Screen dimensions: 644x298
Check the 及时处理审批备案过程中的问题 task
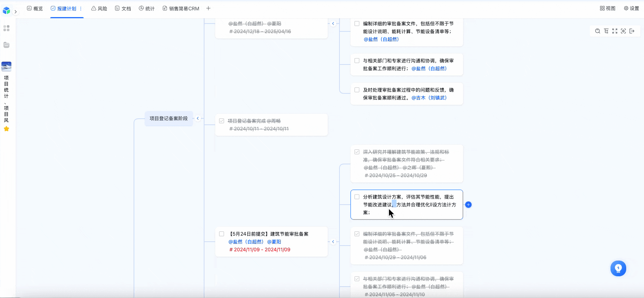[357, 90]
